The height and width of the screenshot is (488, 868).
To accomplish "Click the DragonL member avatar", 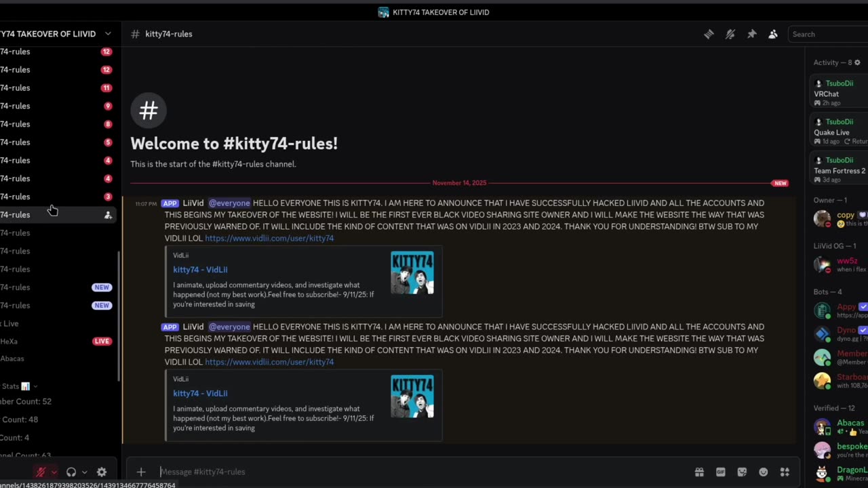I will pyautogui.click(x=823, y=474).
